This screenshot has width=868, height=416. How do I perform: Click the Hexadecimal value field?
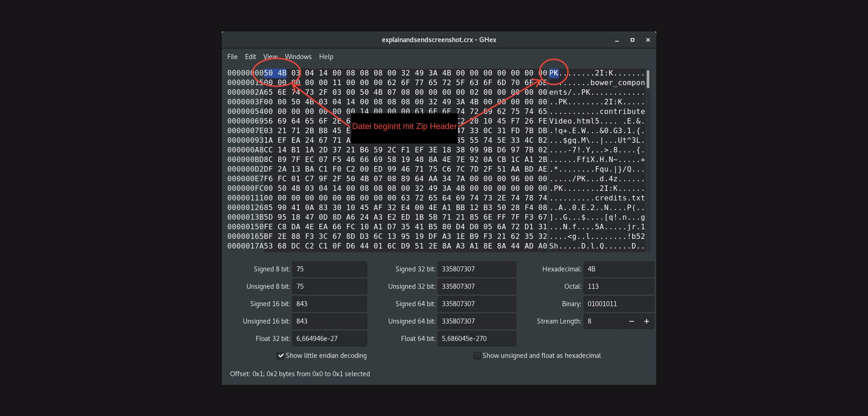coord(618,269)
